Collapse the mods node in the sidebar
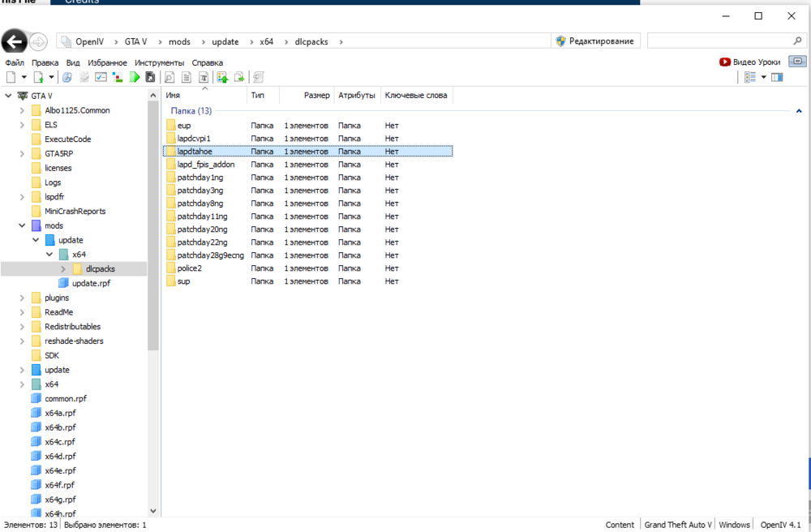 pos(22,225)
